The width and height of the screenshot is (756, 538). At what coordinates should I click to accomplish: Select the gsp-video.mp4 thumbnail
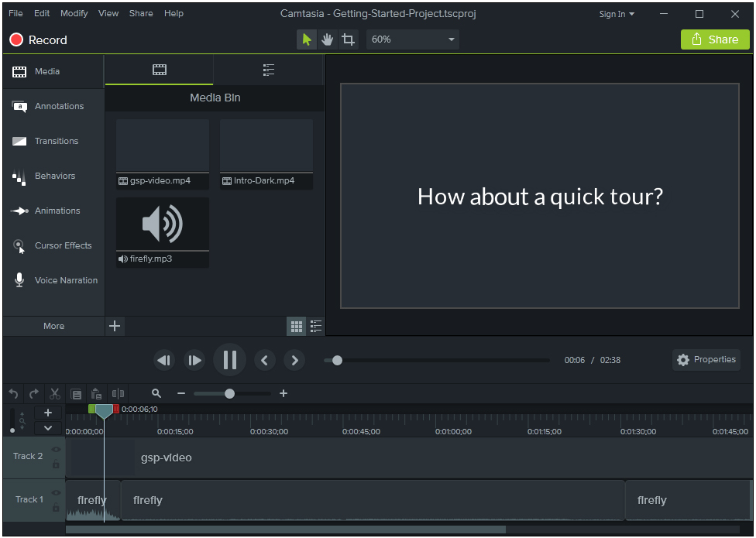coord(163,153)
